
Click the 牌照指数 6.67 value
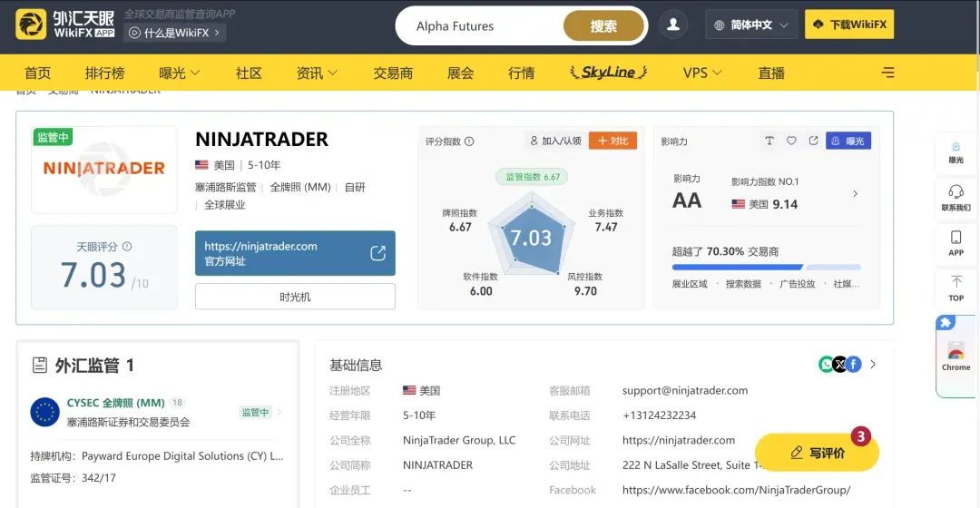(460, 227)
